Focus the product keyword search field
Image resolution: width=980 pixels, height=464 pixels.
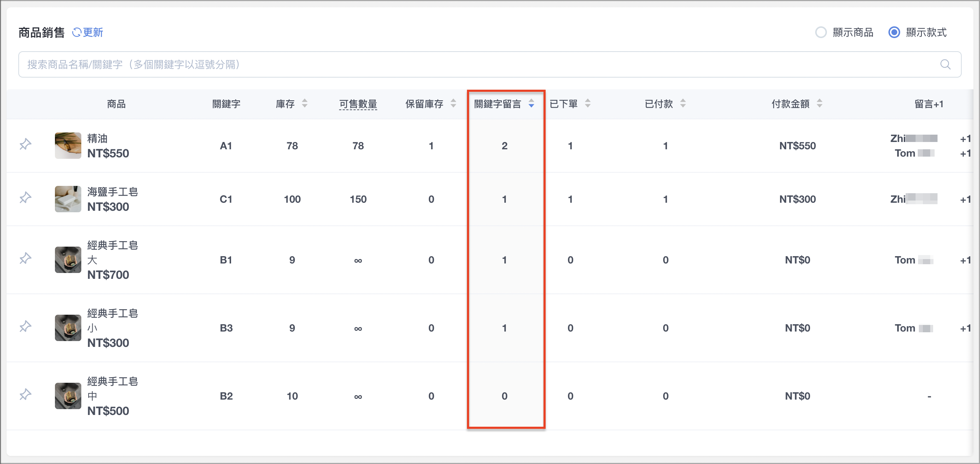pyautogui.click(x=490, y=64)
